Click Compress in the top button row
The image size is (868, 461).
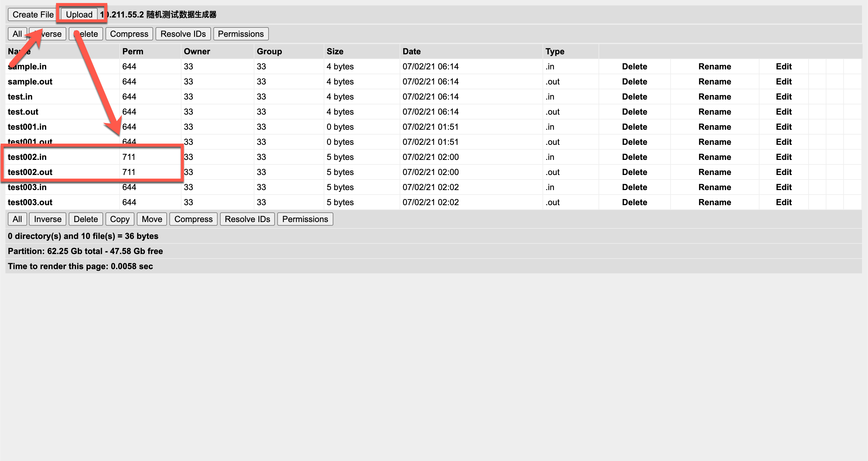(x=129, y=34)
